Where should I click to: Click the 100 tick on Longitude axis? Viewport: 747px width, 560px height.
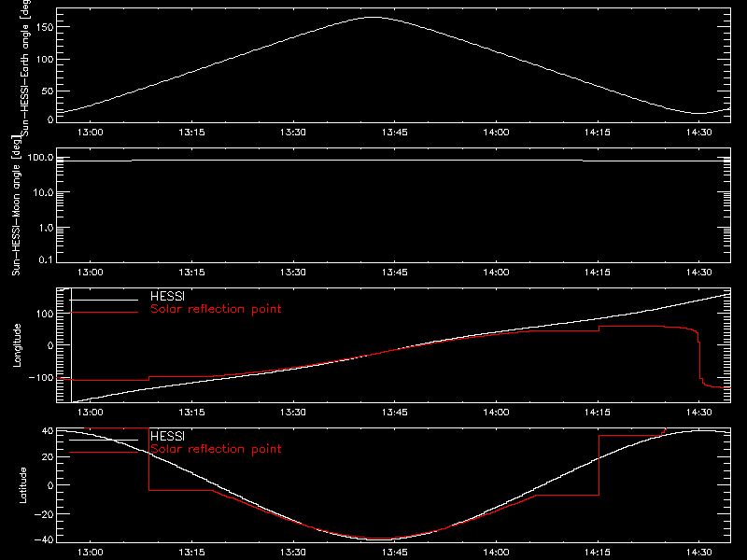44,314
